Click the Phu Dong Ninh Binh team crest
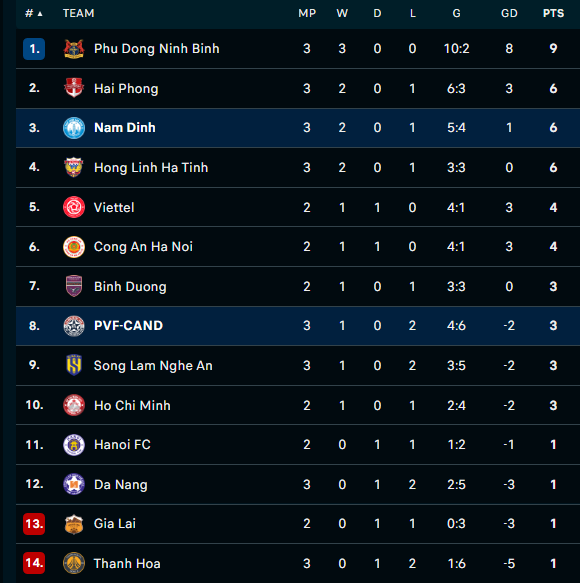This screenshot has width=580, height=583. pyautogui.click(x=74, y=49)
